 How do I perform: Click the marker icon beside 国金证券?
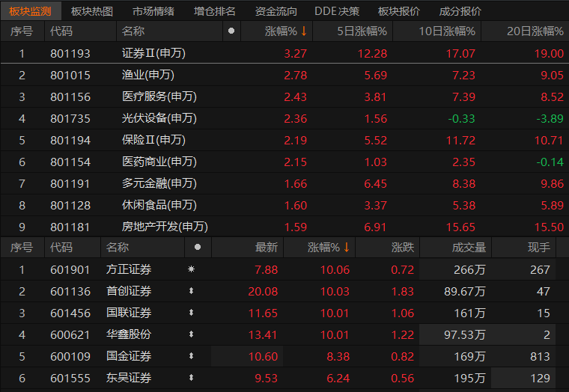191,356
